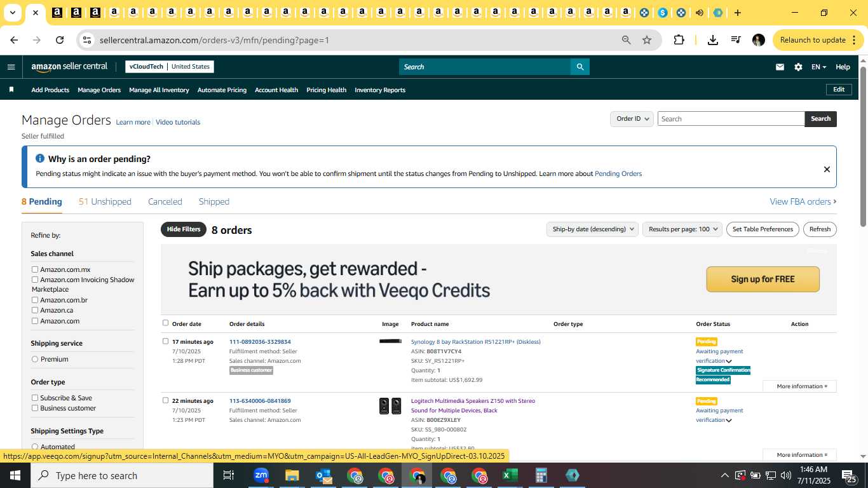Select the Premium shipping service radio

click(x=35, y=359)
